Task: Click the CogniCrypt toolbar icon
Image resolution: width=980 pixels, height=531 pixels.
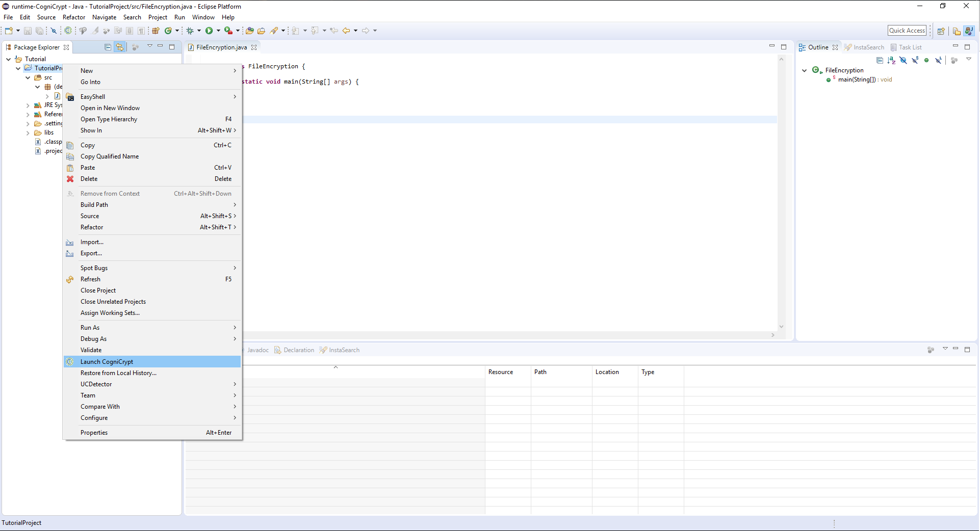Action: pyautogui.click(x=68, y=31)
